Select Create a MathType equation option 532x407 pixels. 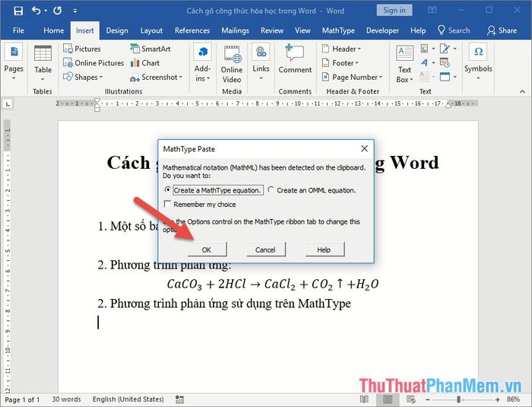[x=214, y=190]
